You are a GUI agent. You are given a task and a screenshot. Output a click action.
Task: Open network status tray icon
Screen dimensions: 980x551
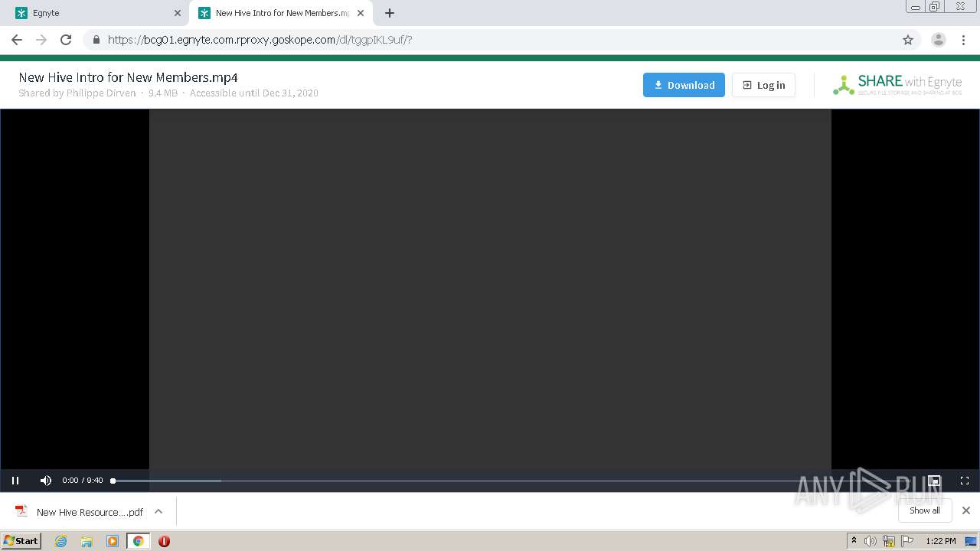coord(889,541)
